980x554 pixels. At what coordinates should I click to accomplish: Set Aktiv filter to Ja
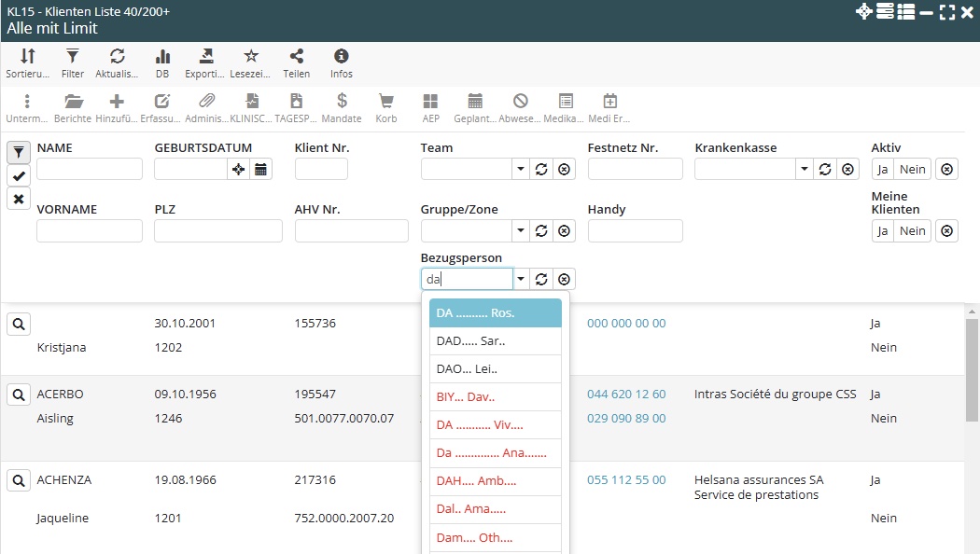coord(882,169)
